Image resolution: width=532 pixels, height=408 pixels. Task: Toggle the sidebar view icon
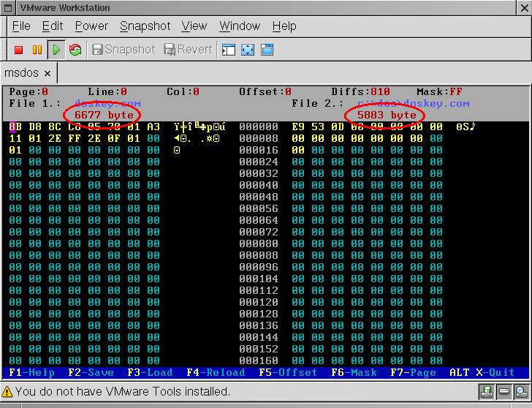tap(228, 50)
